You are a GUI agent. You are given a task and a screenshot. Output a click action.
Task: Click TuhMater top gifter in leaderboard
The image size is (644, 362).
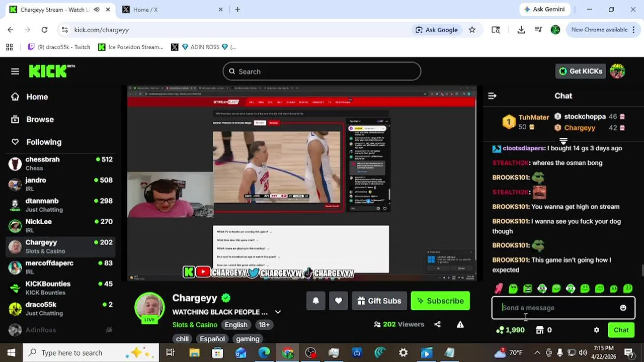click(x=526, y=122)
